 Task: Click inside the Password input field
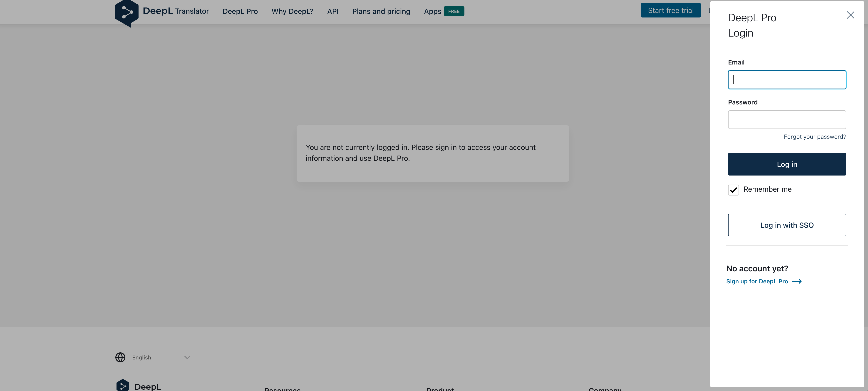(x=787, y=120)
